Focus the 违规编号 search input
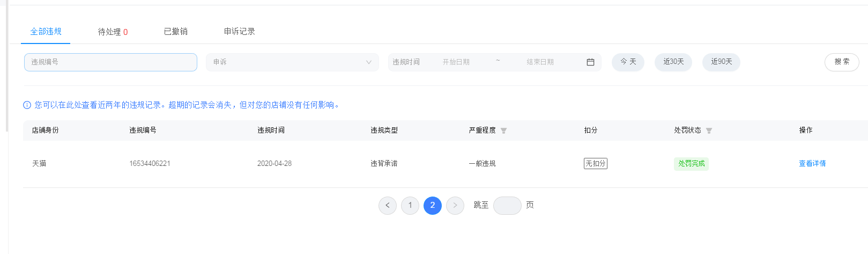Screen dimensions: 868x254 coord(110,62)
